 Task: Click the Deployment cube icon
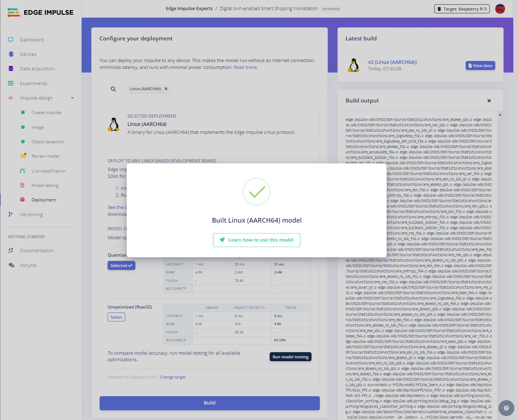coord(22,200)
